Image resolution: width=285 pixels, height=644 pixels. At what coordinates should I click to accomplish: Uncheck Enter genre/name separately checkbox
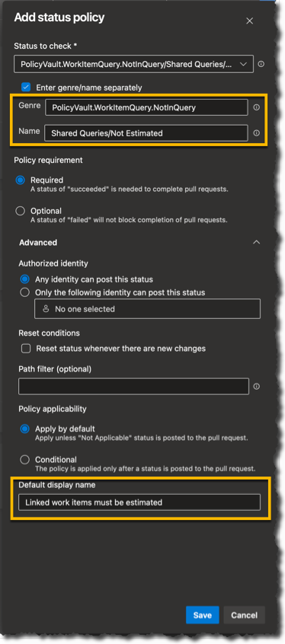coord(26,87)
